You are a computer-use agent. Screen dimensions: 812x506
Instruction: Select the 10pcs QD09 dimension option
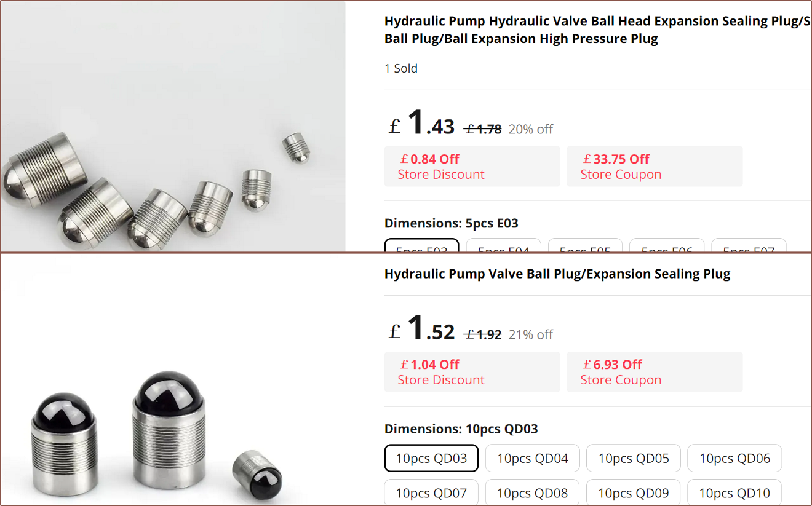(x=634, y=492)
